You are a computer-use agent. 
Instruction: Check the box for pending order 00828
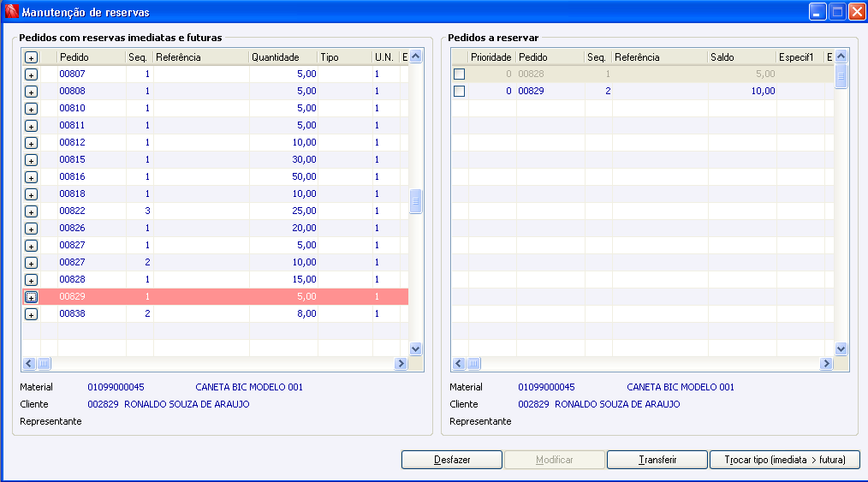[460, 74]
